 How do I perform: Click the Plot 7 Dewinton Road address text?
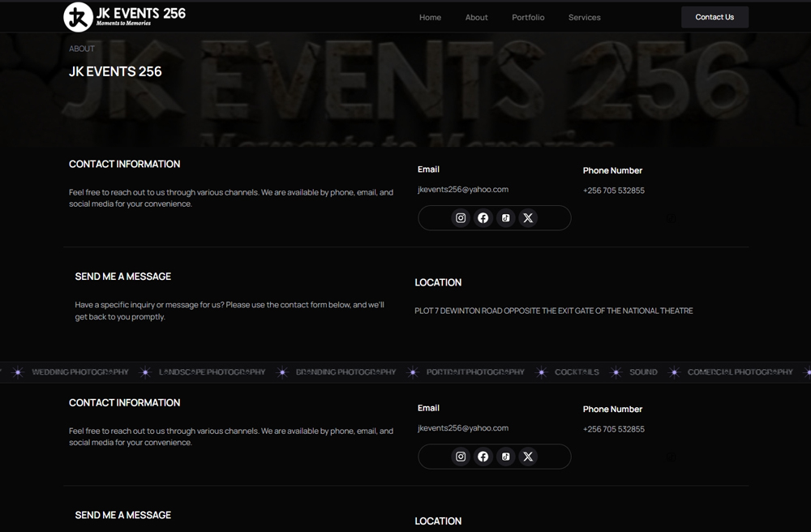[x=553, y=311]
